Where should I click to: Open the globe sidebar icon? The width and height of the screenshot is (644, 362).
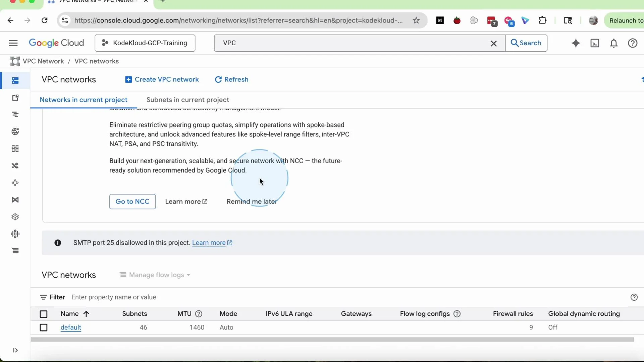coord(15,131)
